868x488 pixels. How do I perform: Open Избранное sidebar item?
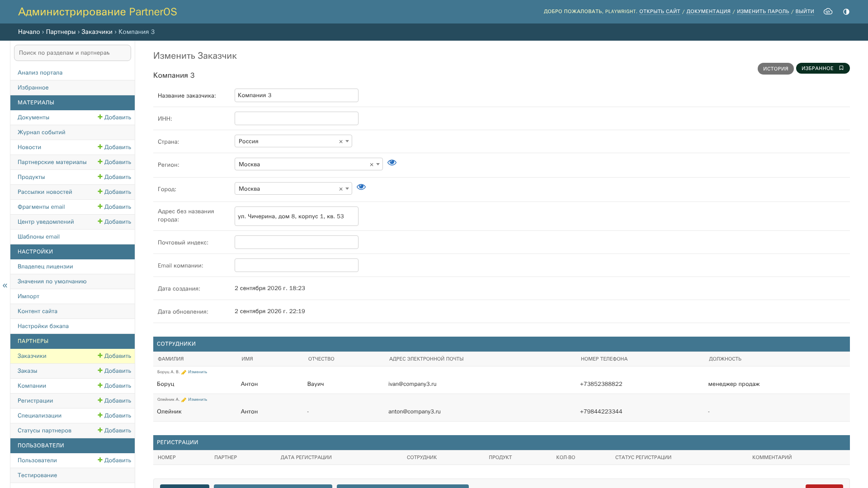tap(33, 88)
